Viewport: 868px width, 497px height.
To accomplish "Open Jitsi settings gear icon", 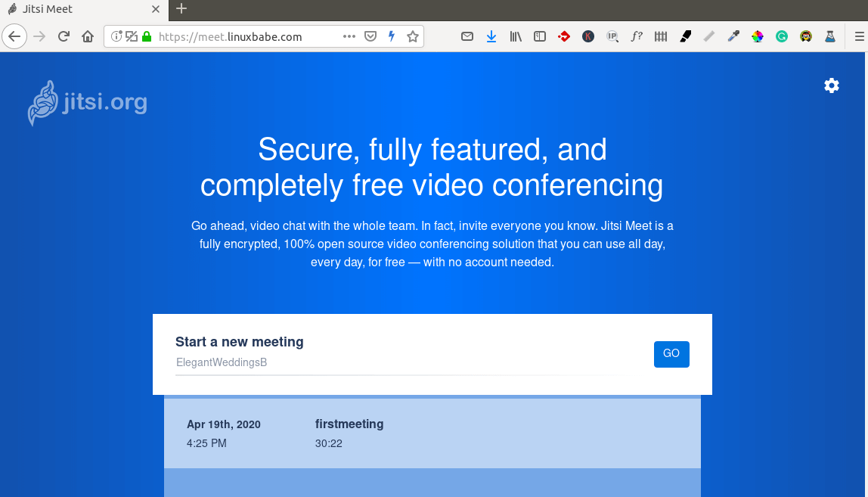I will (x=832, y=85).
